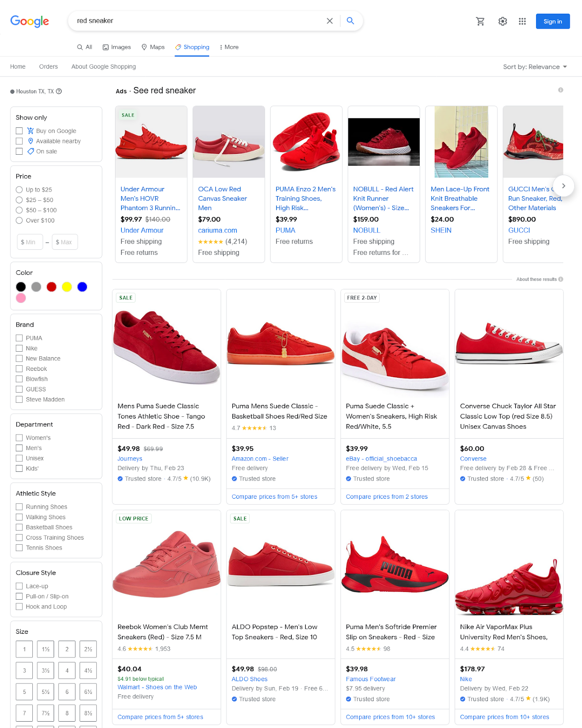Image resolution: width=582 pixels, height=728 pixels.
Task: Advance the ads carousel with arrow
Action: 564,186
